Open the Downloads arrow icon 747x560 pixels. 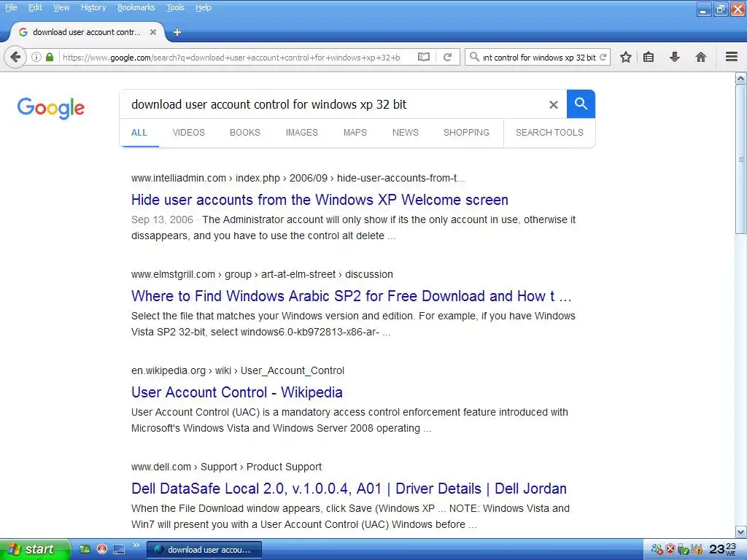(675, 57)
